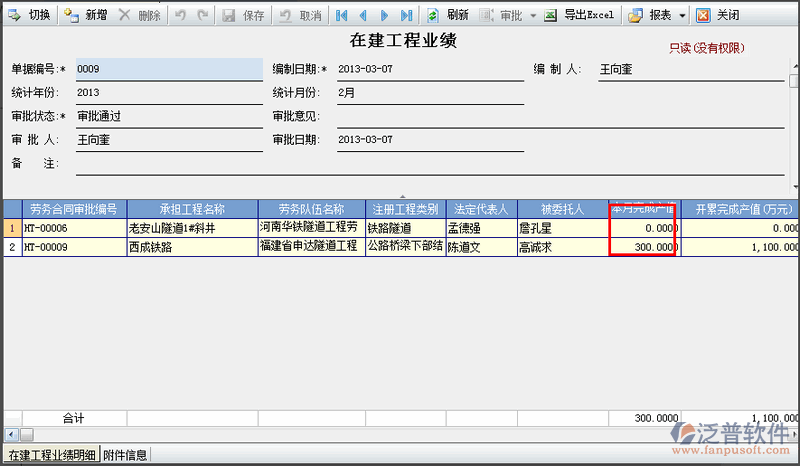Select the 在建工程业绩明细 tab
The height and width of the screenshot is (466, 800).
click(50, 456)
